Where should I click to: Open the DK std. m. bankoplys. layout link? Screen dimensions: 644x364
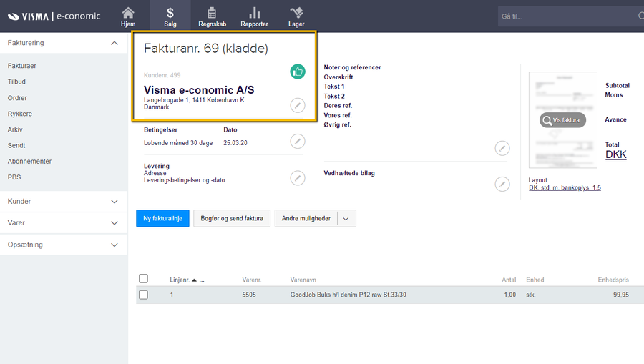coord(565,187)
